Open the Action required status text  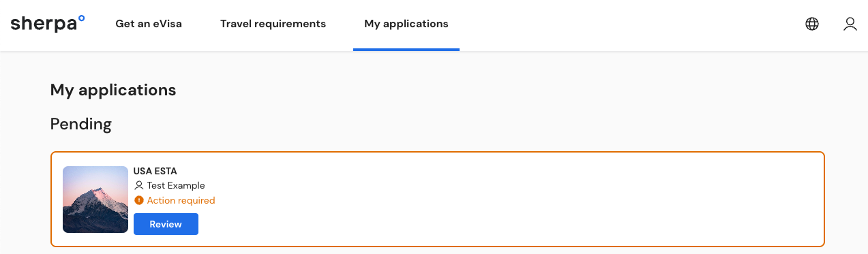pyautogui.click(x=181, y=200)
